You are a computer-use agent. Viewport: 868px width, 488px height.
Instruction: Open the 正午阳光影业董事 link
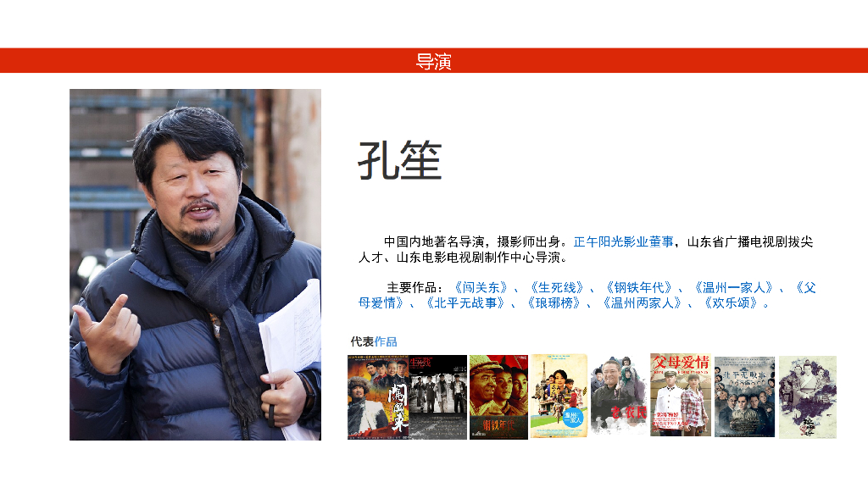pos(623,241)
